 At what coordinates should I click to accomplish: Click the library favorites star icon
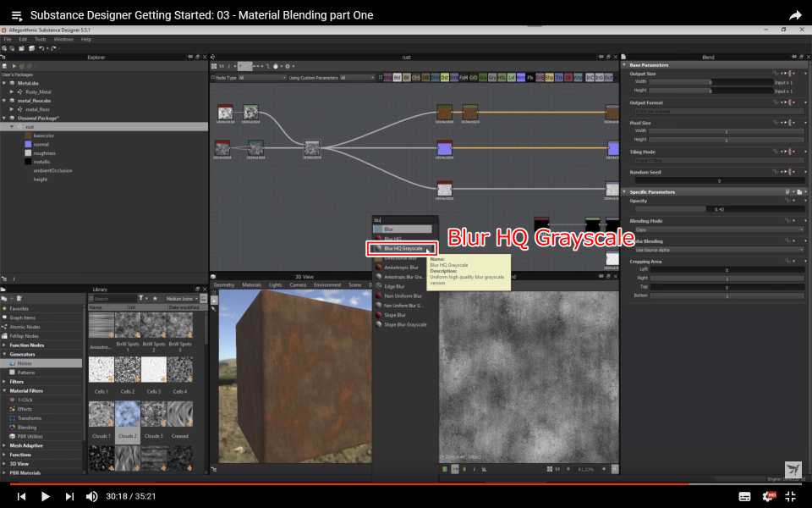pos(155,298)
